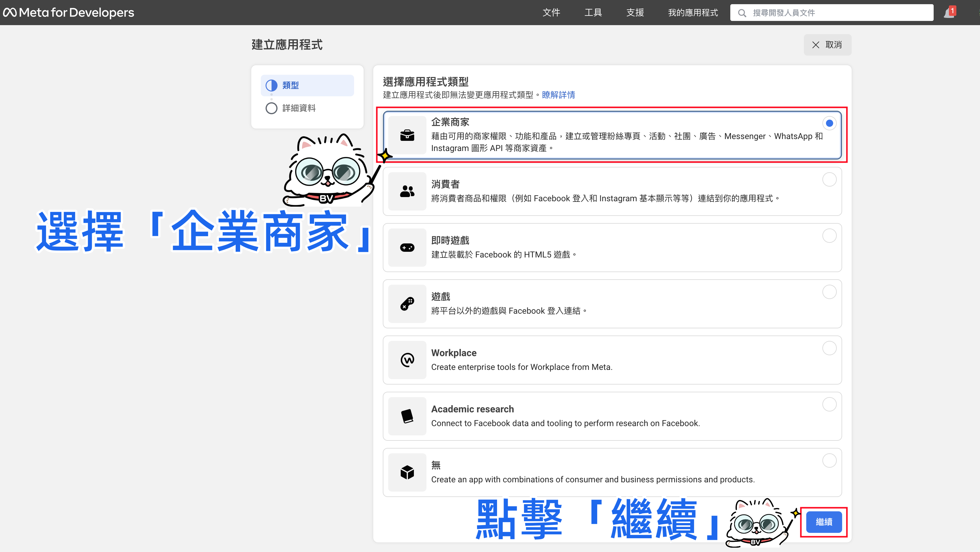This screenshot has width=980, height=552.
Task: Click the 取消 button
Action: pyautogui.click(x=827, y=45)
